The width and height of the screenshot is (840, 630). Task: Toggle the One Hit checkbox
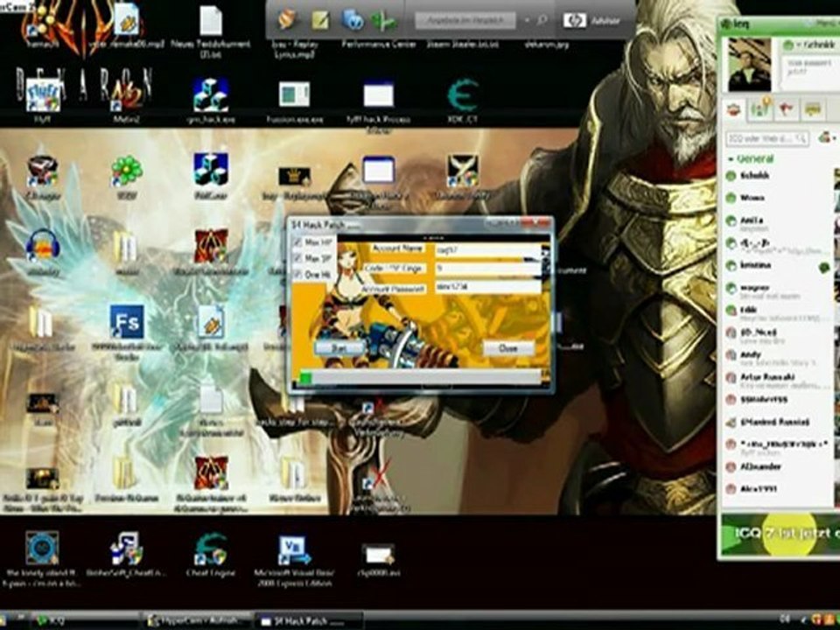click(297, 275)
